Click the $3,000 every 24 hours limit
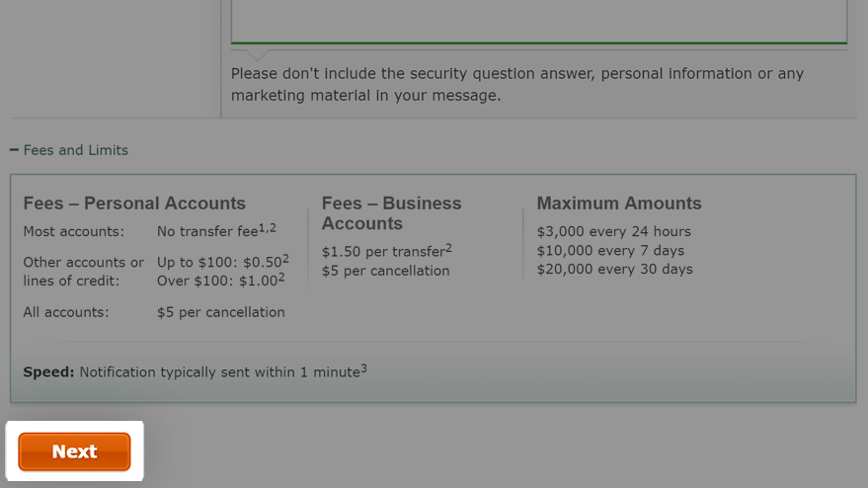 click(614, 231)
